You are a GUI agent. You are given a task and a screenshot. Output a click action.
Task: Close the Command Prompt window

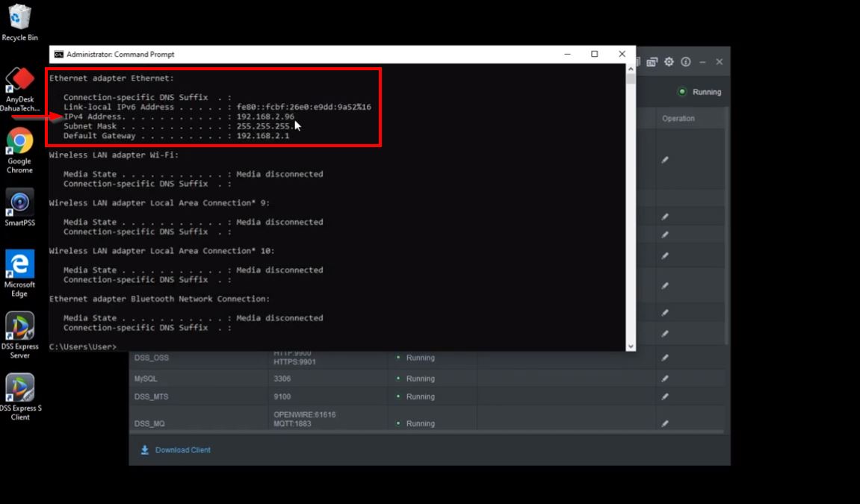622,54
